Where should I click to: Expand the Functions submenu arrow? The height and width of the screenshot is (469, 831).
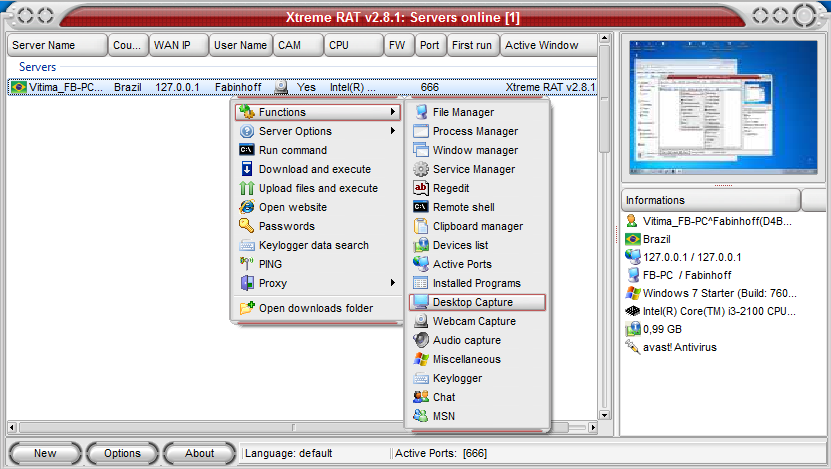(x=393, y=112)
